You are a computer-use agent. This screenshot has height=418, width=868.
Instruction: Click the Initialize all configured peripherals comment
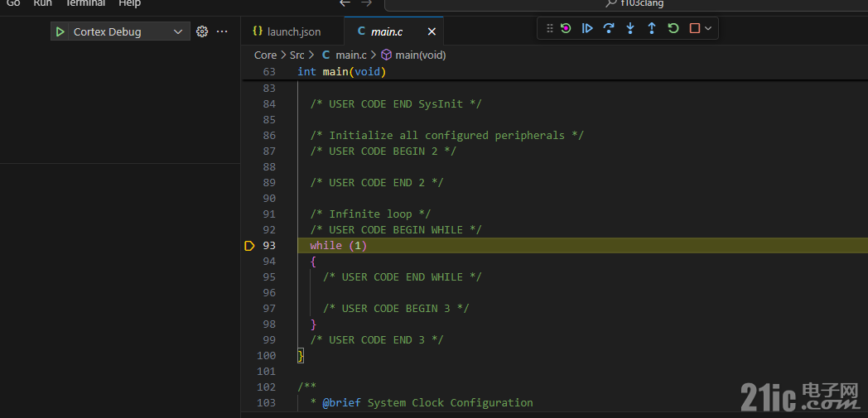point(446,136)
